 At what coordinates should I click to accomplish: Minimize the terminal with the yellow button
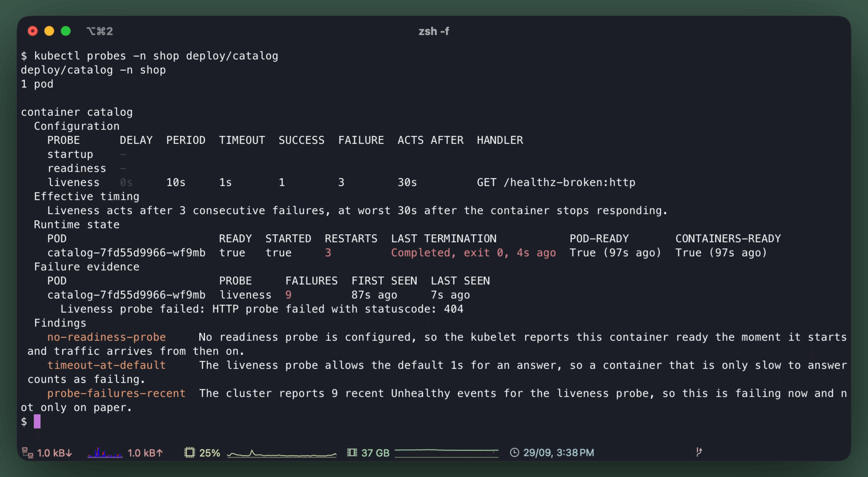click(x=49, y=31)
